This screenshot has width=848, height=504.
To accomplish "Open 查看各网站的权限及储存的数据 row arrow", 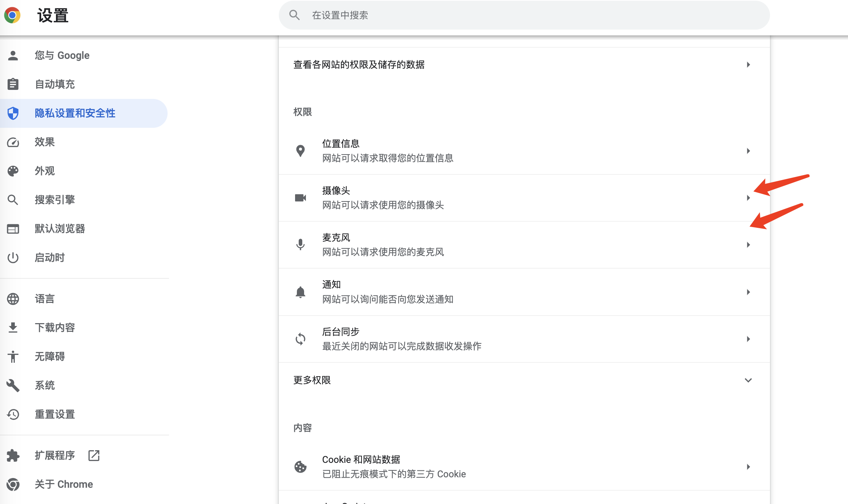I will click(748, 65).
